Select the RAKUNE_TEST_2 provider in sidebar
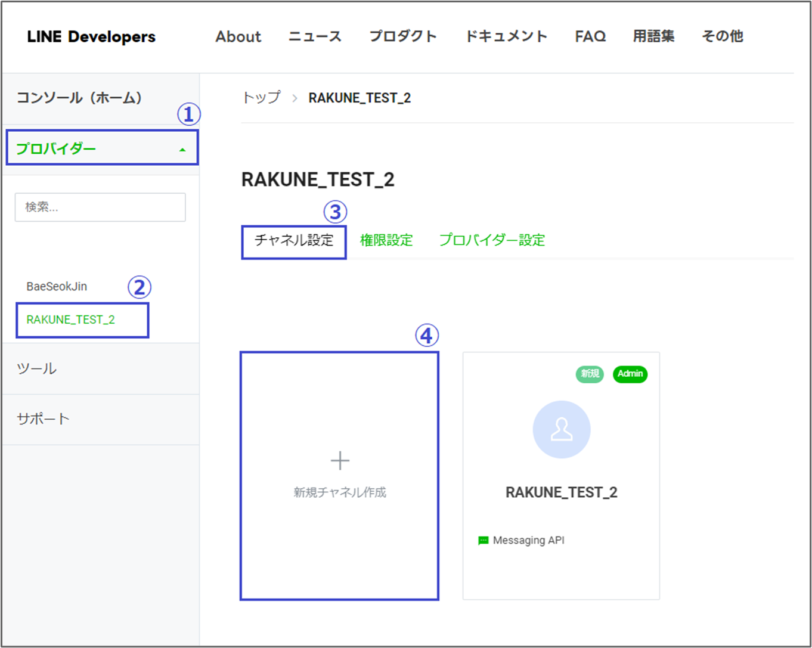This screenshot has height=648, width=812. pos(71,320)
